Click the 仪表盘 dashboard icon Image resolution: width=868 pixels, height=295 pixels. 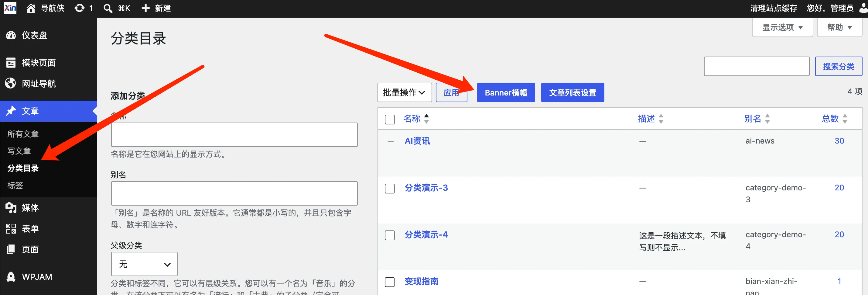pos(11,35)
